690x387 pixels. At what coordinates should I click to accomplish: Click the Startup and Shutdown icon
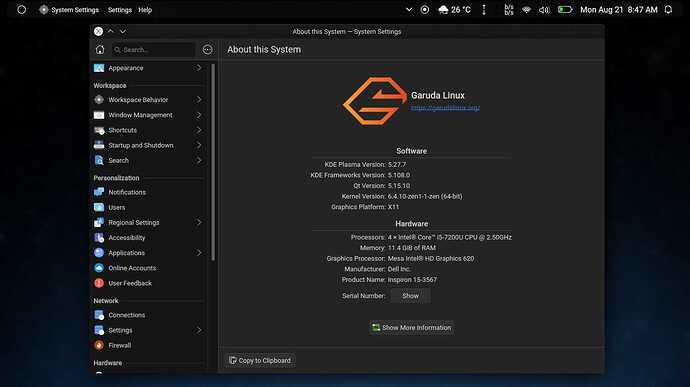tap(99, 145)
